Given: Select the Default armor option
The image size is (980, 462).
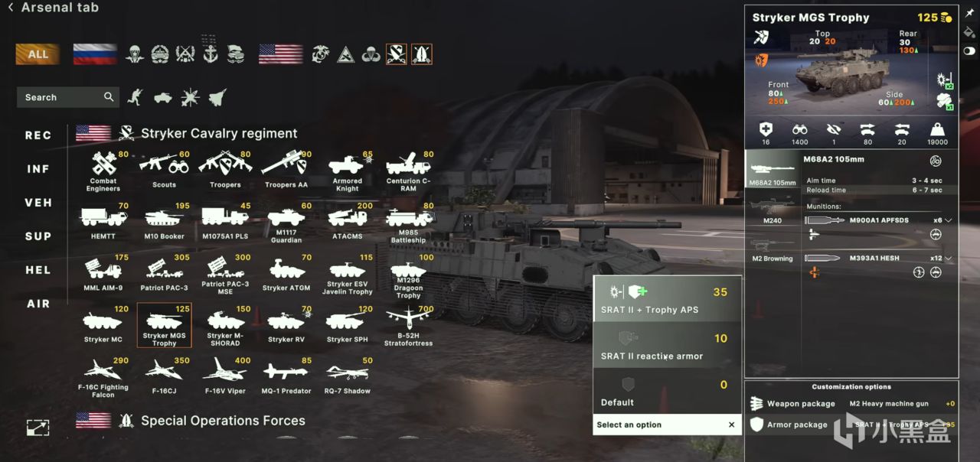Looking at the screenshot, I should (667, 392).
